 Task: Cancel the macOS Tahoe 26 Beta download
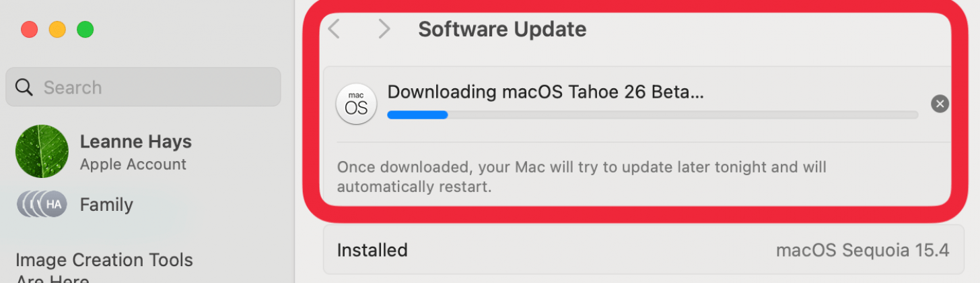click(940, 104)
